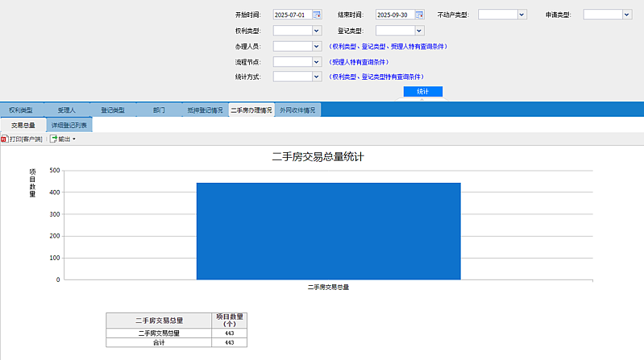Open the start date calendar picker
Image resolution: width=644 pixels, height=360 pixels.
(x=317, y=14)
